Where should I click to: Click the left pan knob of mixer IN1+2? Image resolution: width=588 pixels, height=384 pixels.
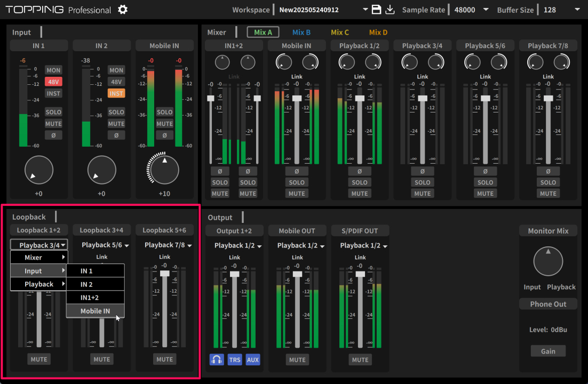(223, 62)
